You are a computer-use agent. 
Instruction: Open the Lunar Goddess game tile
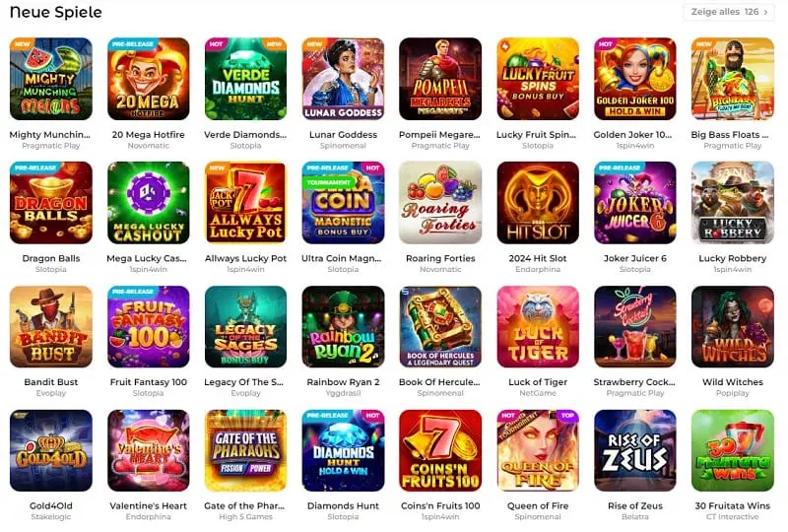[343, 79]
